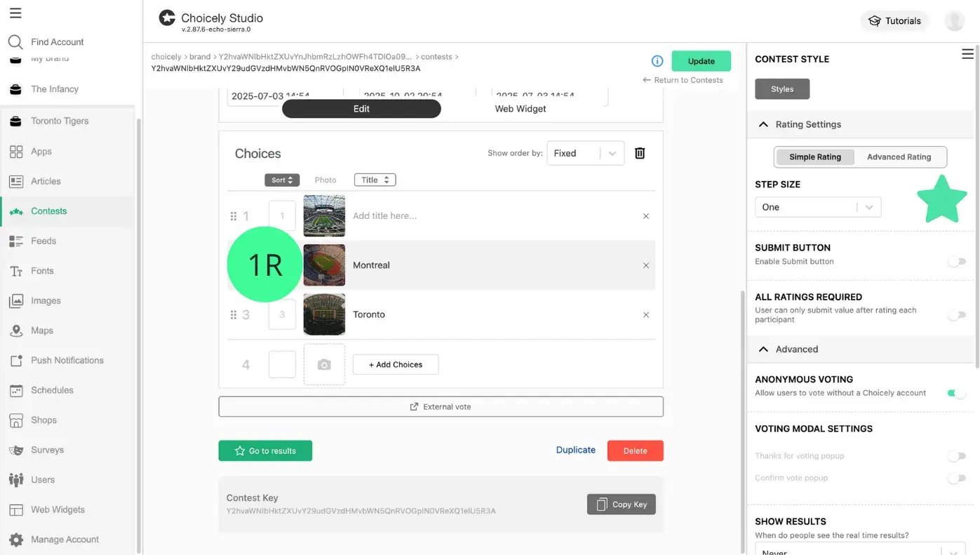Click the trash icon in Choices header
This screenshot has width=980, height=555.
[x=640, y=153]
